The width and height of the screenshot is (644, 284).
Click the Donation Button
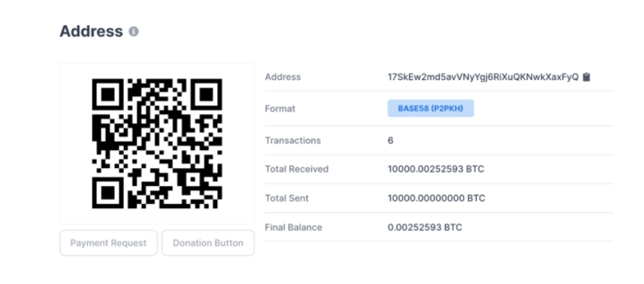coord(208,243)
